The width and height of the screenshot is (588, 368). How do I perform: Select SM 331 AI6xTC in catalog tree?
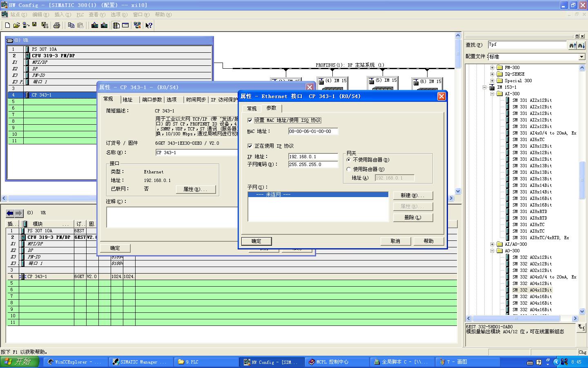coord(528,139)
